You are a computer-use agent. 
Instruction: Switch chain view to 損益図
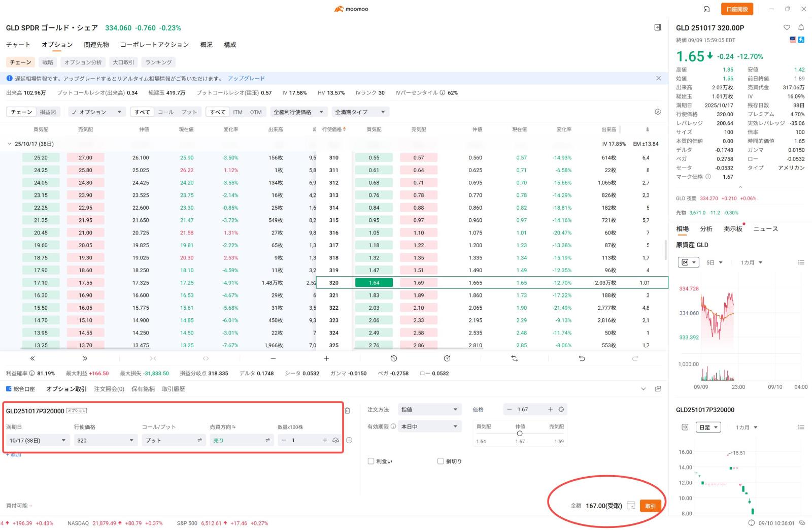point(48,112)
